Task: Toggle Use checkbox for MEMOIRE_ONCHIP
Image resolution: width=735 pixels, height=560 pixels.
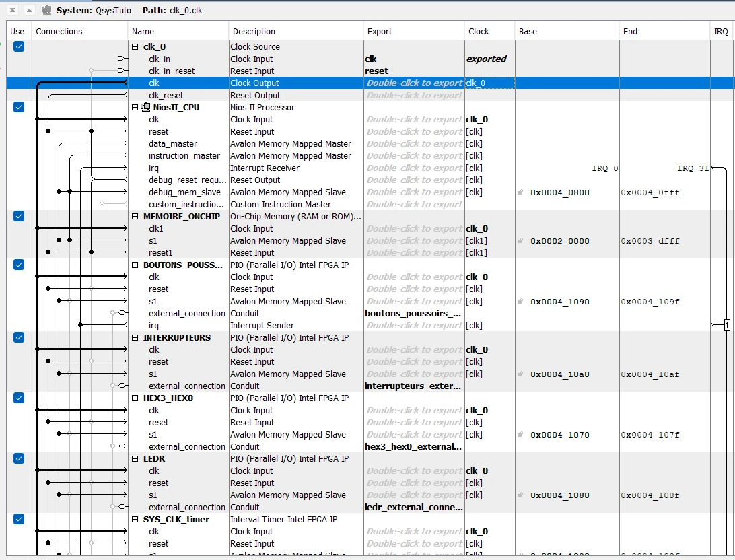Action: pos(19,217)
